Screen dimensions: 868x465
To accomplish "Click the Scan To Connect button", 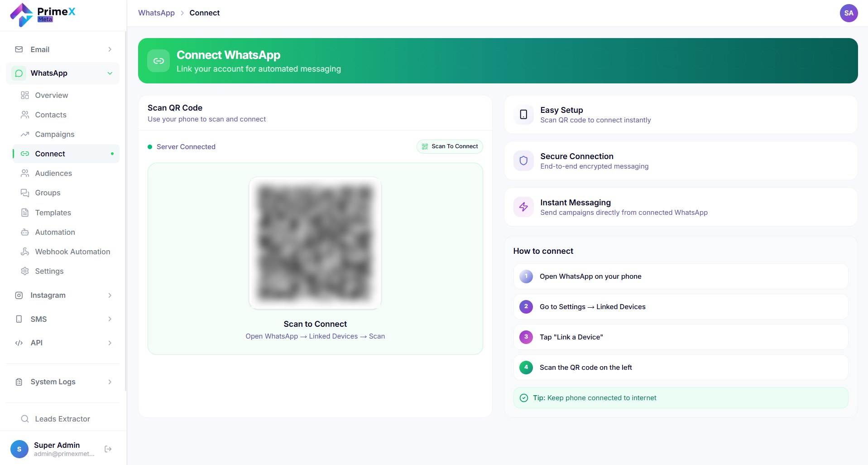I will [x=450, y=146].
